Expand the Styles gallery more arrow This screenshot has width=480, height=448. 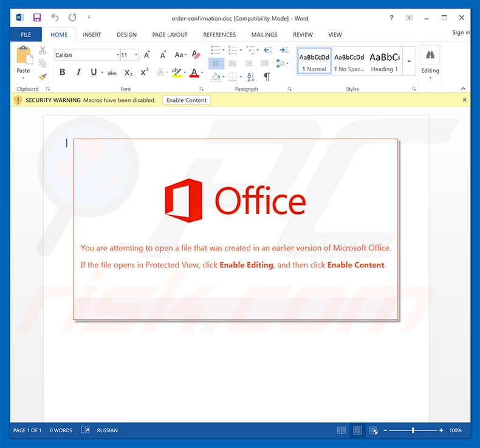[409, 61]
